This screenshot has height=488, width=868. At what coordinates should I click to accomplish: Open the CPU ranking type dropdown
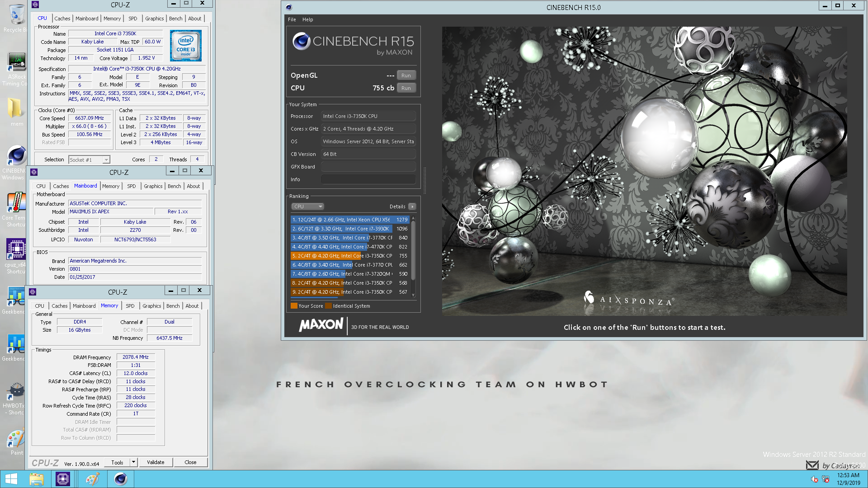[307, 206]
